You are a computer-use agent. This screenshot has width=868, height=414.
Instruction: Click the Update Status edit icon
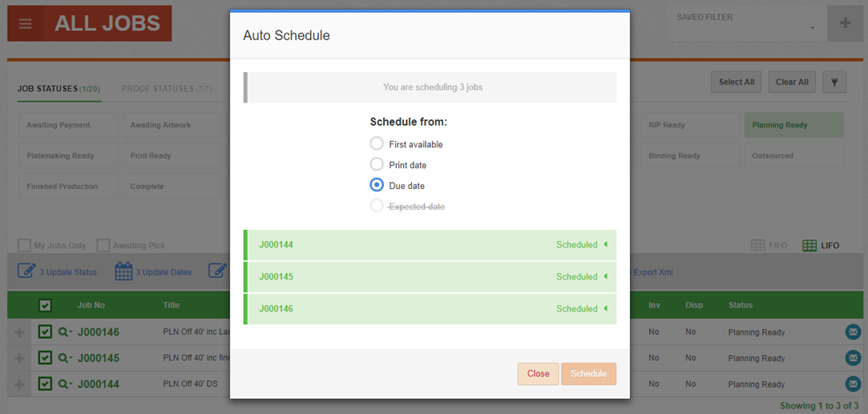pyautogui.click(x=26, y=271)
